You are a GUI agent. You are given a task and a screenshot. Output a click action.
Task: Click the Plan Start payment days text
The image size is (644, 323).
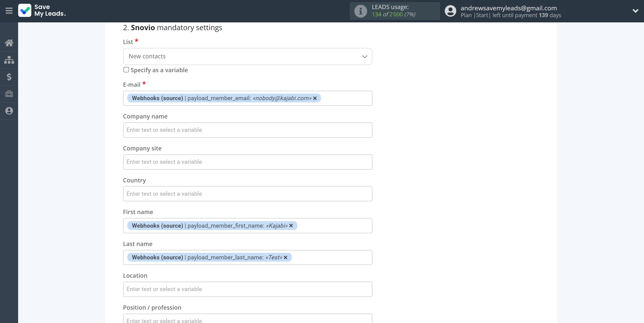click(x=511, y=15)
